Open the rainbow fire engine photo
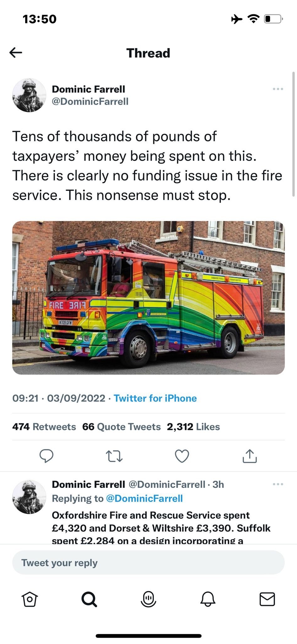 [148, 297]
